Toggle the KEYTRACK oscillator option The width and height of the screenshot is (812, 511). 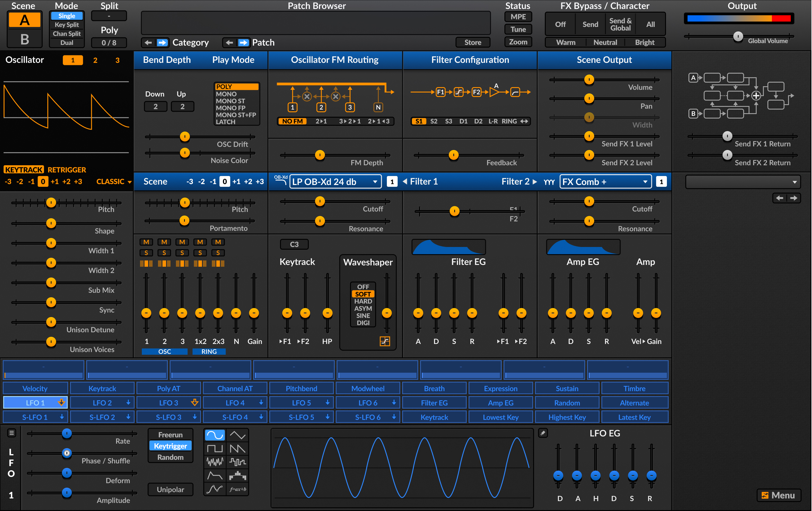tap(24, 170)
